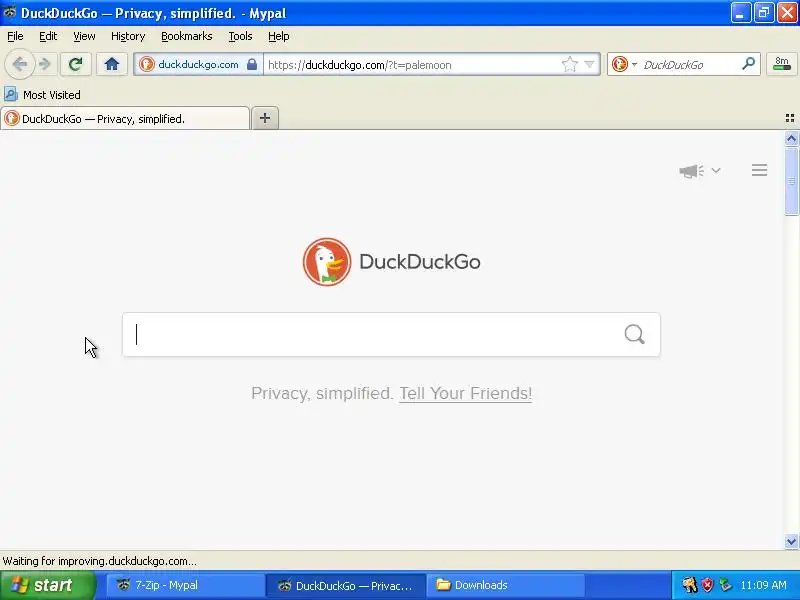Select the DuckDuckGo — Privacy, simplified tab

[x=125, y=118]
